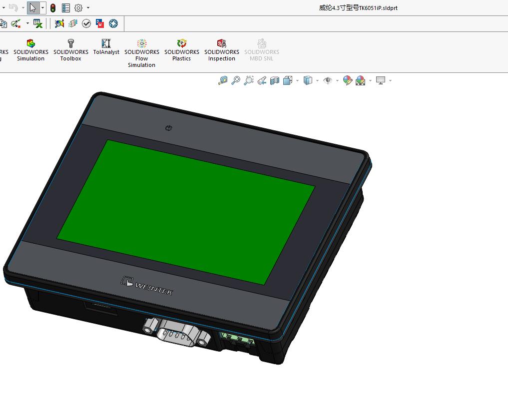508x420 pixels.
Task: Expand the Options gear dropdown arrow
Action: [88, 8]
